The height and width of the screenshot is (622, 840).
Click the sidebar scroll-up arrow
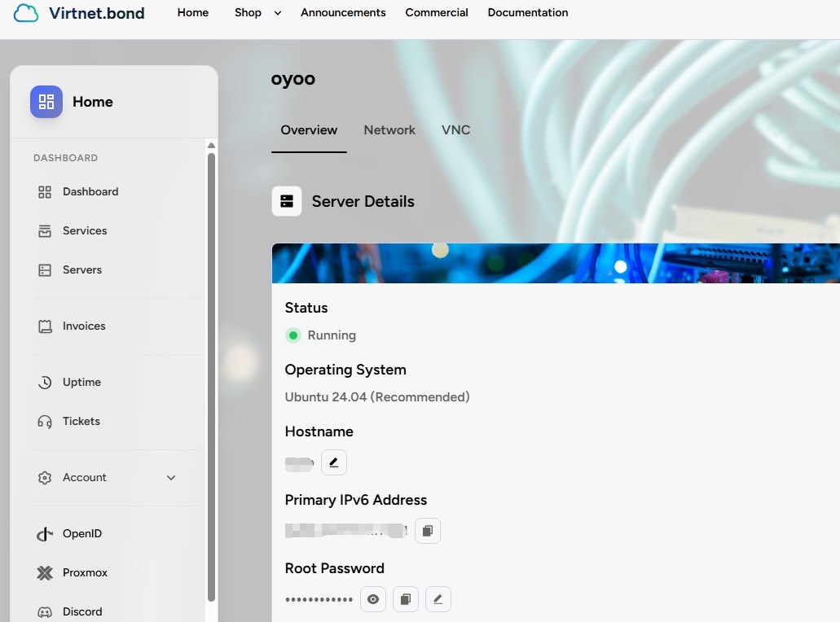tap(212, 146)
